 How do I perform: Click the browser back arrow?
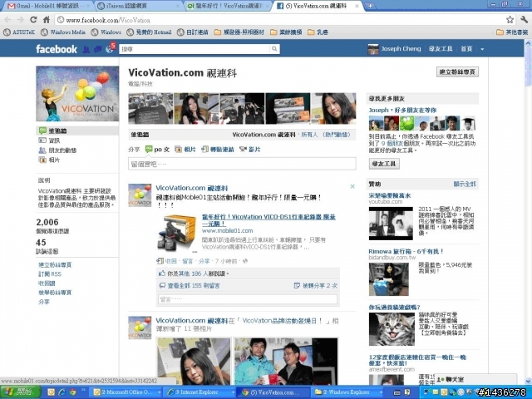7,20
